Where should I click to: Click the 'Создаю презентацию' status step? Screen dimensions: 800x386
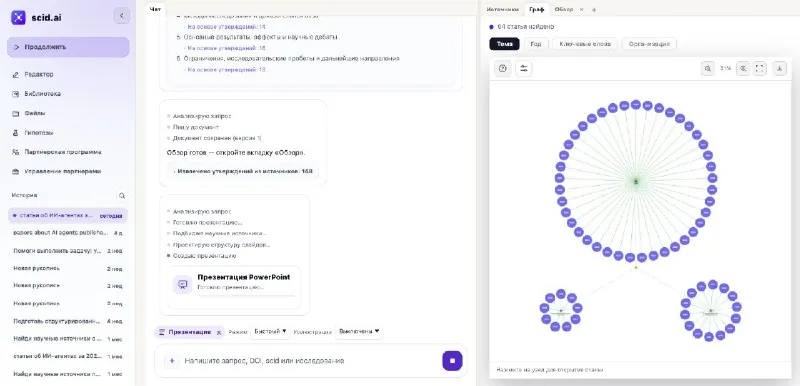tap(204, 255)
